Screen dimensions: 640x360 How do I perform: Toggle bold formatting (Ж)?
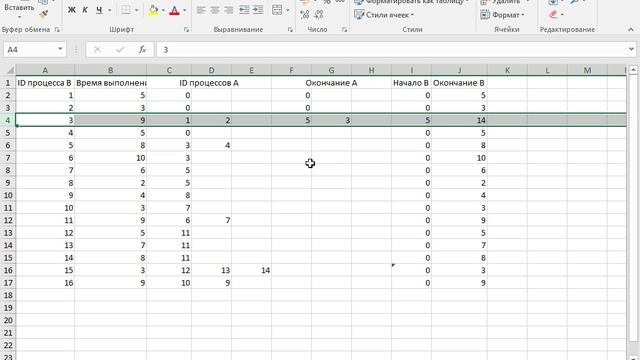point(71,10)
